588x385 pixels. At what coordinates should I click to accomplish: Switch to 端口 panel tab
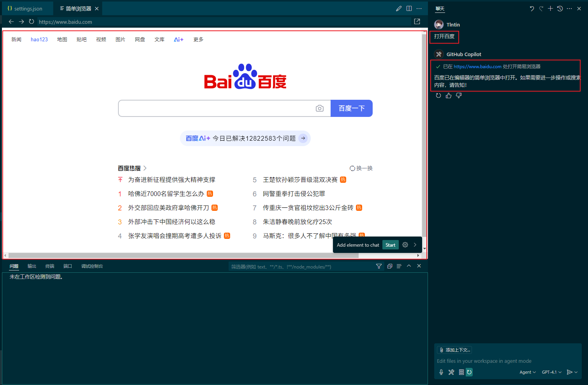pos(68,266)
